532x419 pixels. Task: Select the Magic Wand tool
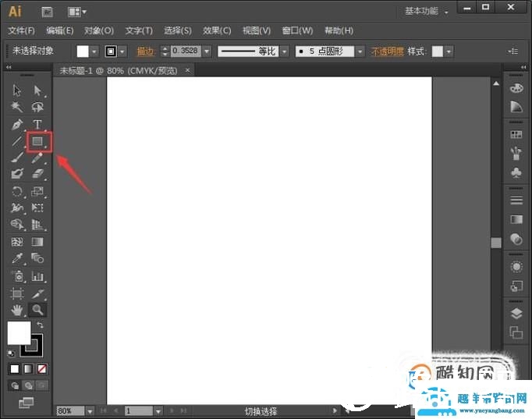click(x=17, y=107)
